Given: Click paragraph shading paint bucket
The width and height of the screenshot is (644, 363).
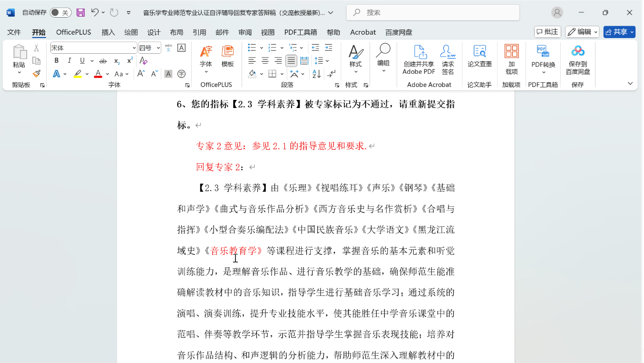Looking at the screenshot, I should (252, 74).
